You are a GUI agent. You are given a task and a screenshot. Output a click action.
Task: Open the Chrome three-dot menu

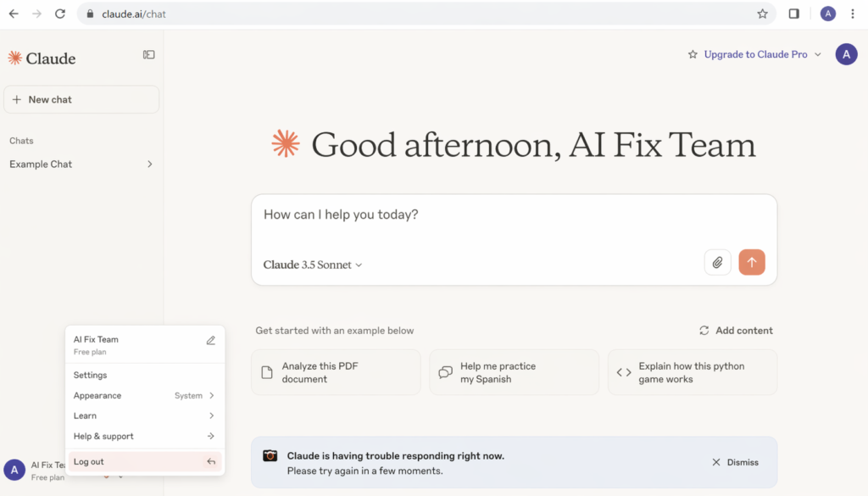click(853, 14)
